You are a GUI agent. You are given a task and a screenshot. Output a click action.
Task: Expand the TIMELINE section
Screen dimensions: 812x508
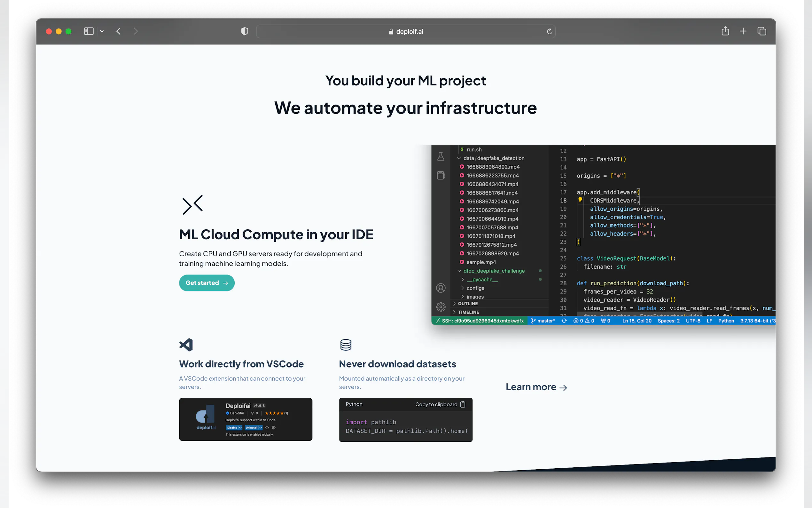pos(468,312)
